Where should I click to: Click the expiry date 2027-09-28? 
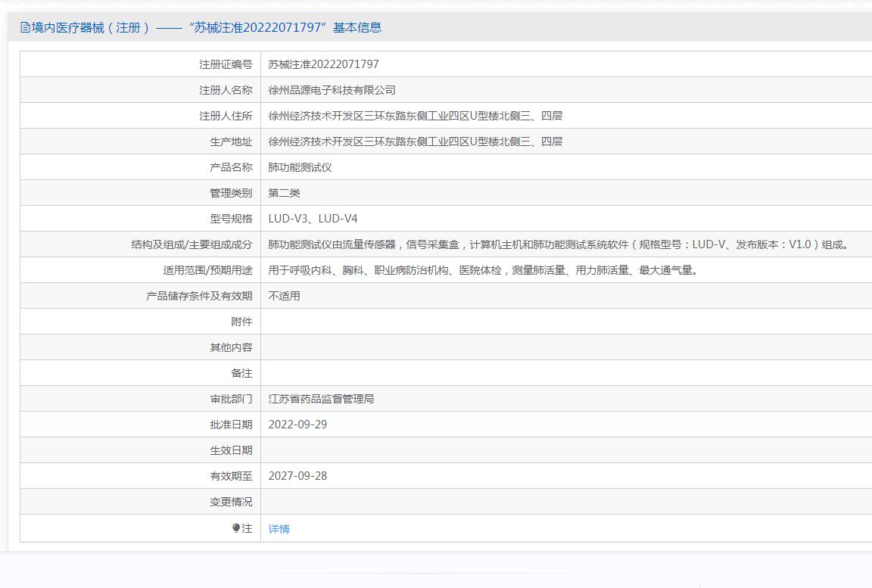click(297, 476)
